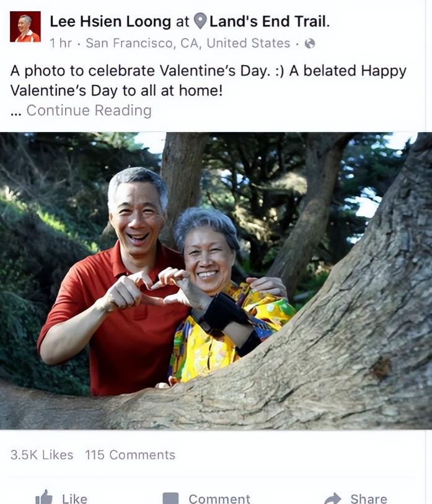Expand the truncated post text ellipsis
Viewport: 432px width, 504px height.
[16, 113]
